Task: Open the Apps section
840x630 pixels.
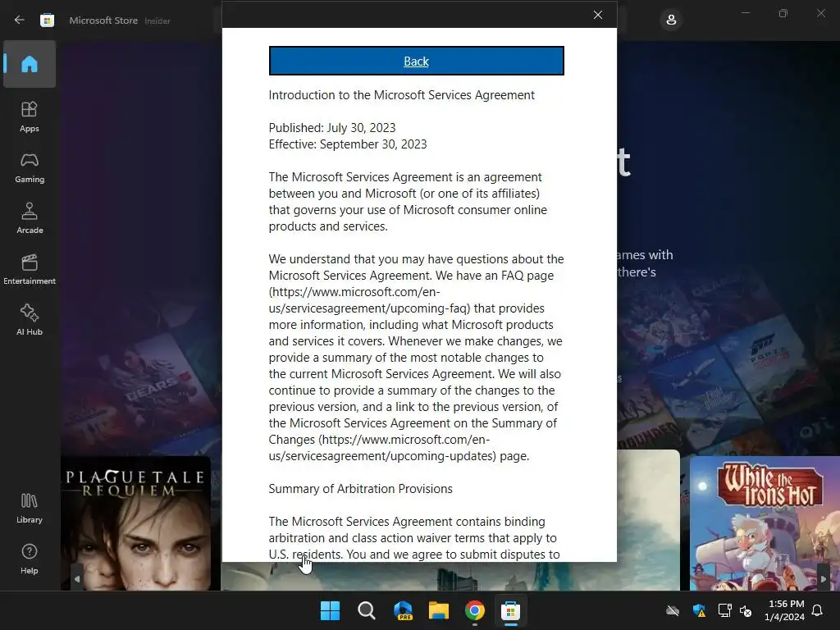Action: pyautogui.click(x=30, y=116)
